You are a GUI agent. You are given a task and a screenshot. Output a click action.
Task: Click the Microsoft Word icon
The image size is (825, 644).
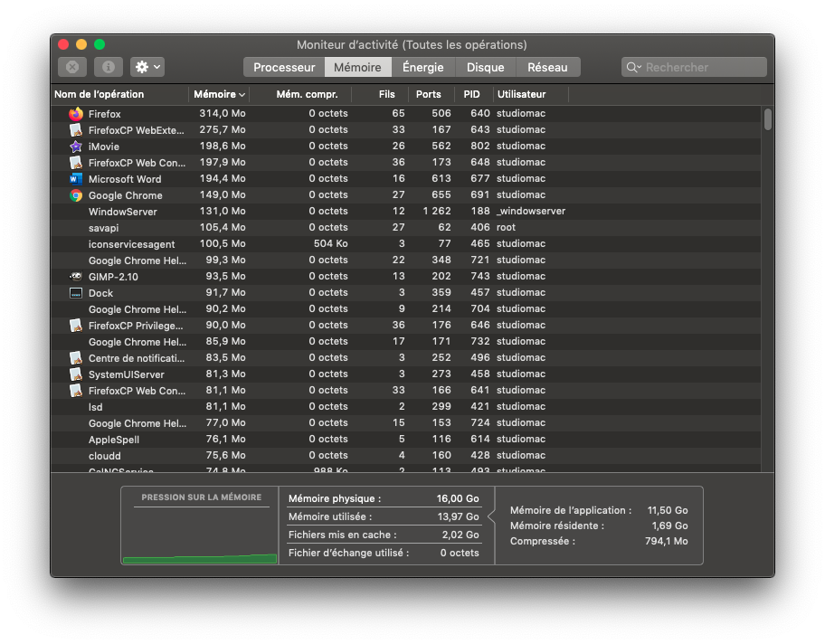coord(76,179)
